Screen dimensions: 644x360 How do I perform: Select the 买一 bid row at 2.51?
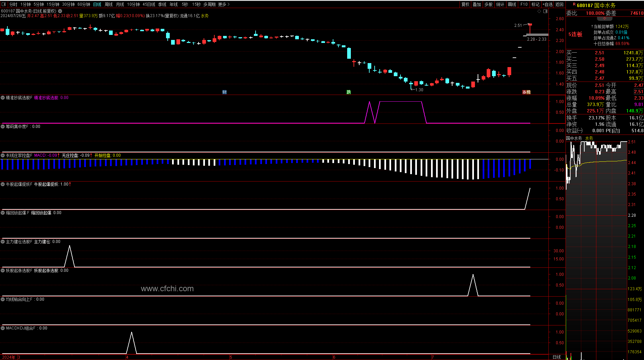pos(605,53)
